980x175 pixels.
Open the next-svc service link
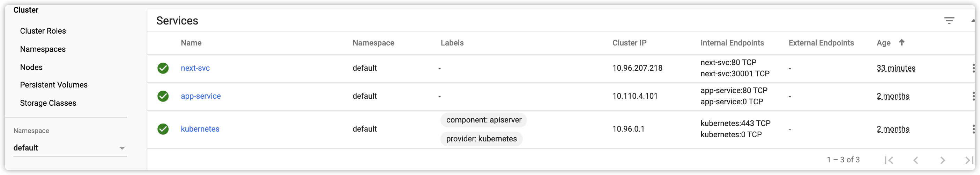195,68
